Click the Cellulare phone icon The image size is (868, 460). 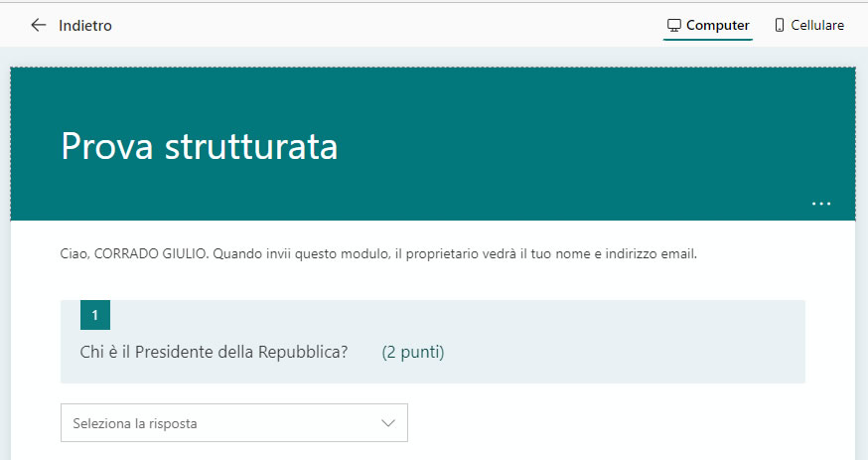780,25
